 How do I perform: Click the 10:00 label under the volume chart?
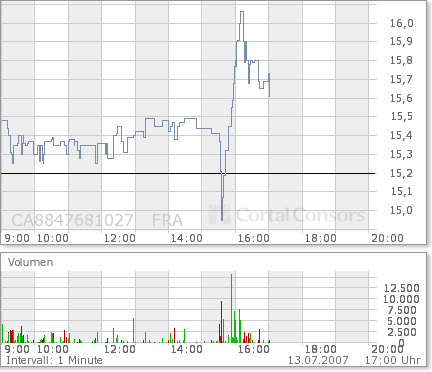[x=53, y=349]
